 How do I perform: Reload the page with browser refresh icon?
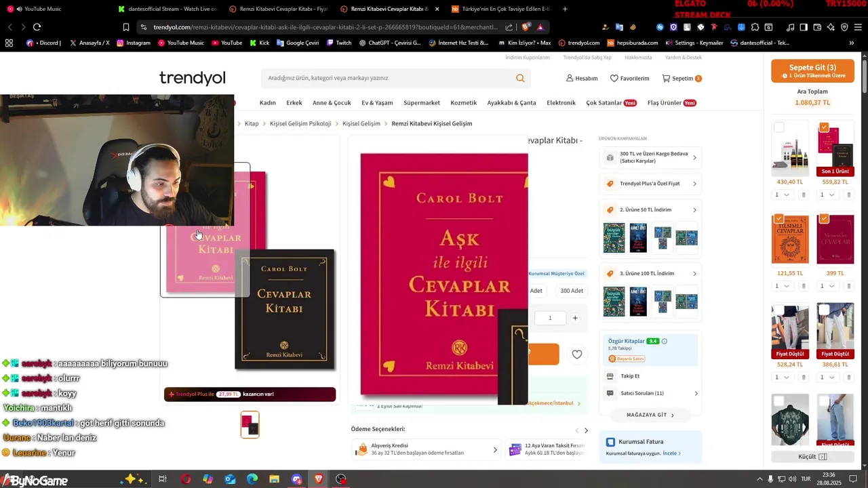coord(37,27)
